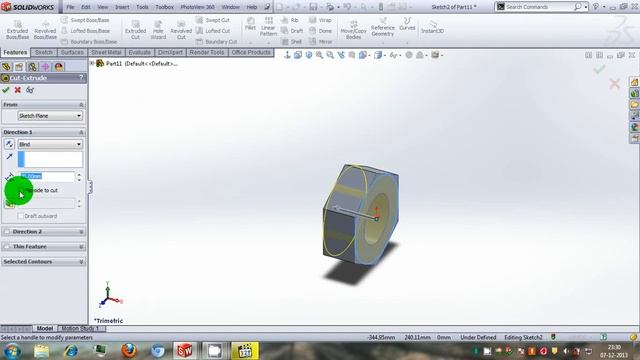Image resolution: width=640 pixels, height=360 pixels.
Task: Open the Sketch Plane start condition dropdown
Action: click(50, 116)
